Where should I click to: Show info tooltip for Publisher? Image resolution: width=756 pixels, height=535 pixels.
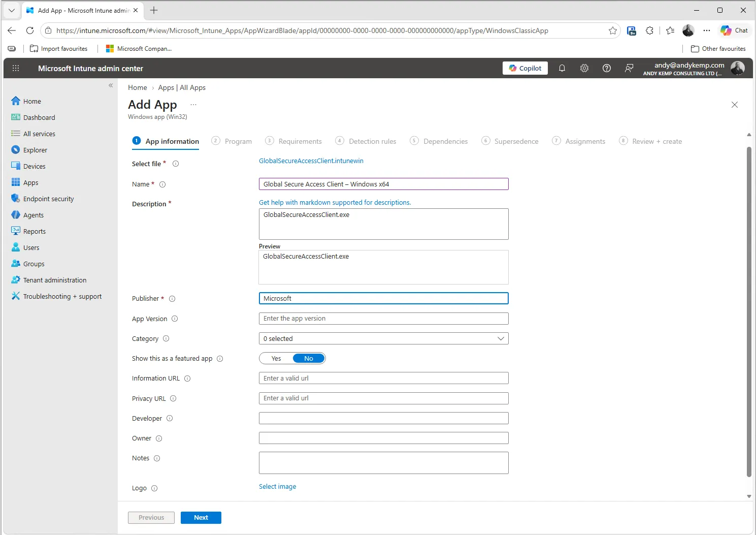pos(172,299)
